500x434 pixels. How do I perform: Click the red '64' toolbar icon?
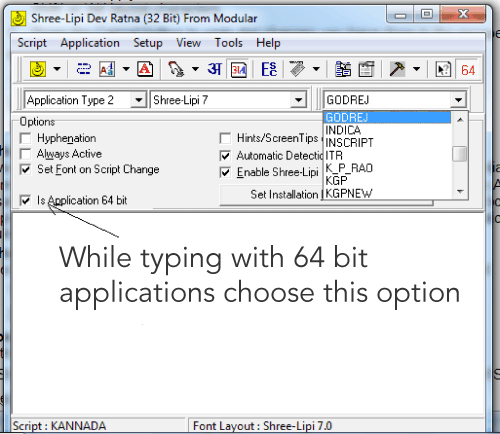[468, 70]
